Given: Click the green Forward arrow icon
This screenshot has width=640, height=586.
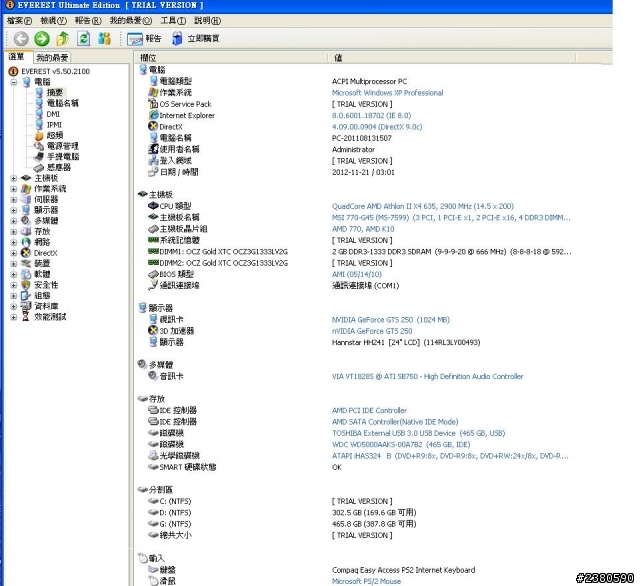Looking at the screenshot, I should click(42, 39).
